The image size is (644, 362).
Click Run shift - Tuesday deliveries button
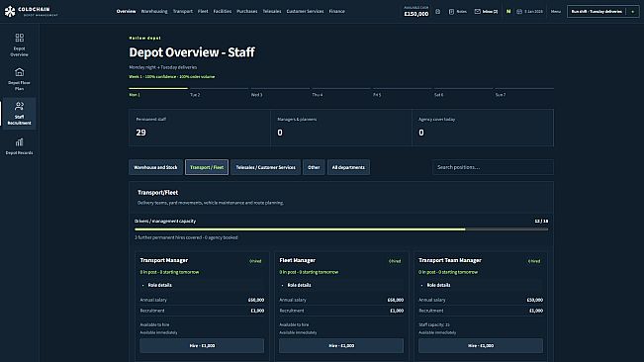(x=597, y=12)
